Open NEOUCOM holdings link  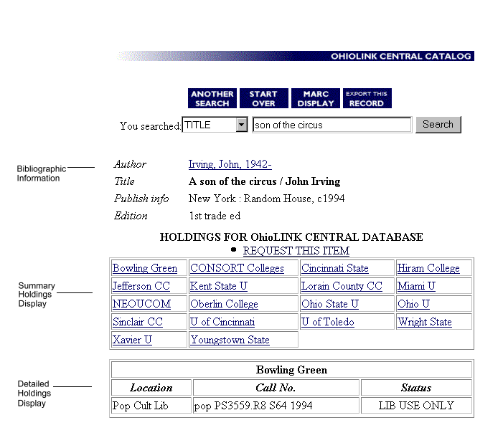coord(142,304)
